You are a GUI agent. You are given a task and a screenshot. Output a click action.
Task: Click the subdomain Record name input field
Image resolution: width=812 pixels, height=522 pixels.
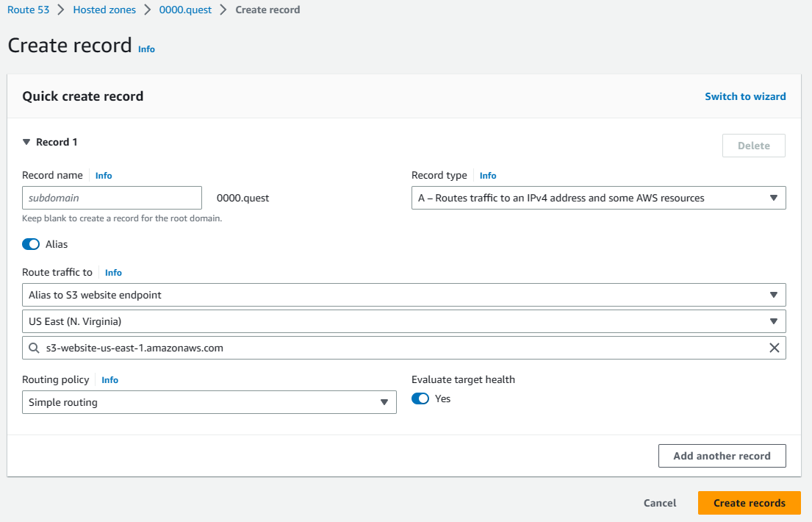(x=112, y=197)
